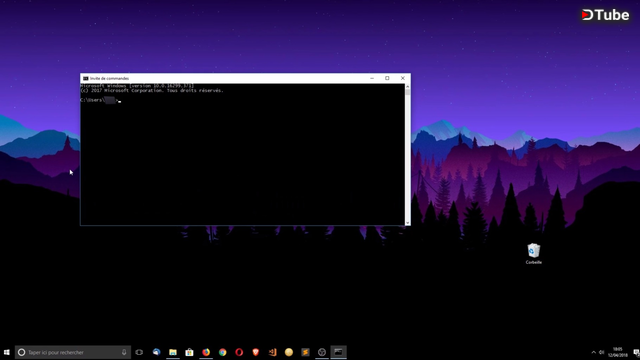Viewport: 640px width, 360px height.
Task: Open the Command Prompt window system menu icon
Action: pos(86,78)
